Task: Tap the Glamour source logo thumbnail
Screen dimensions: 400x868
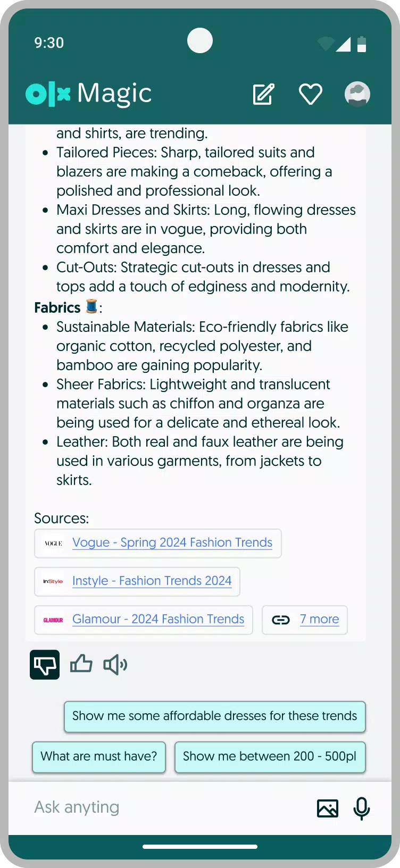Action: coord(53,620)
